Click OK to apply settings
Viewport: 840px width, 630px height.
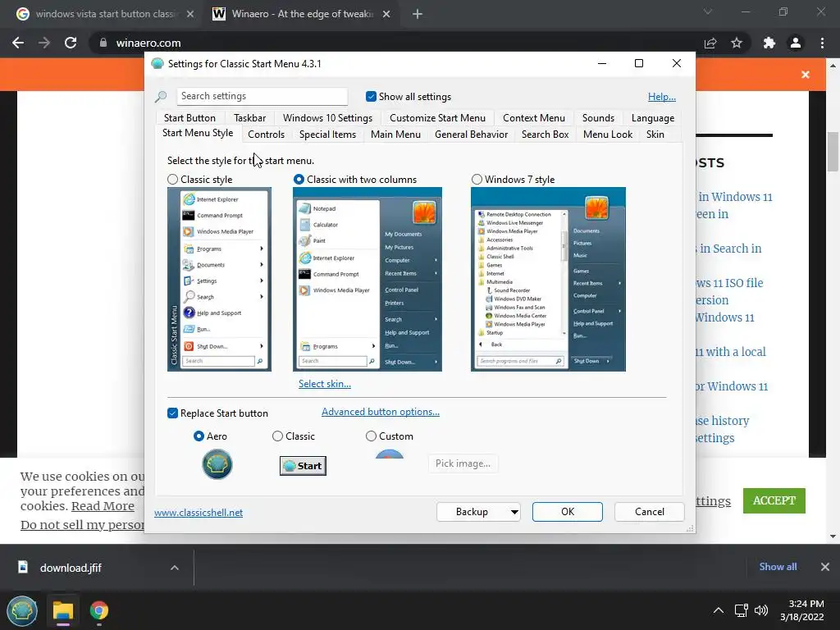(x=568, y=512)
